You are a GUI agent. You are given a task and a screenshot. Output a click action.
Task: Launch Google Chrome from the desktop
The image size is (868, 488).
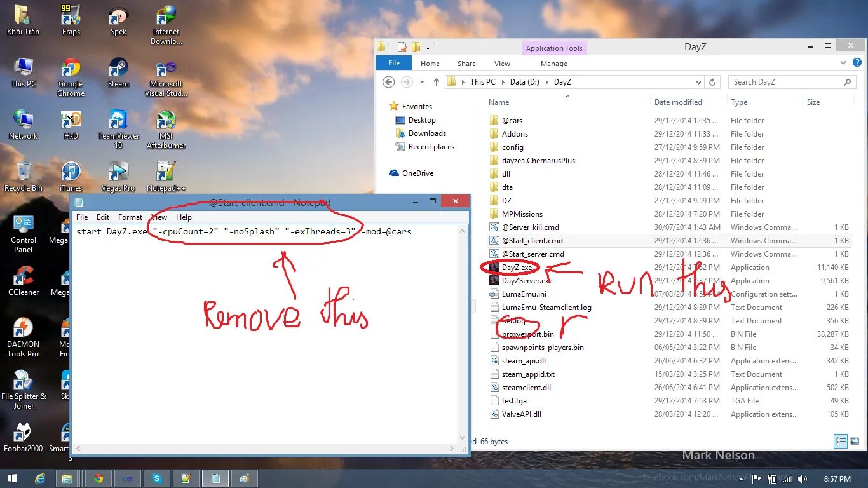(x=71, y=77)
